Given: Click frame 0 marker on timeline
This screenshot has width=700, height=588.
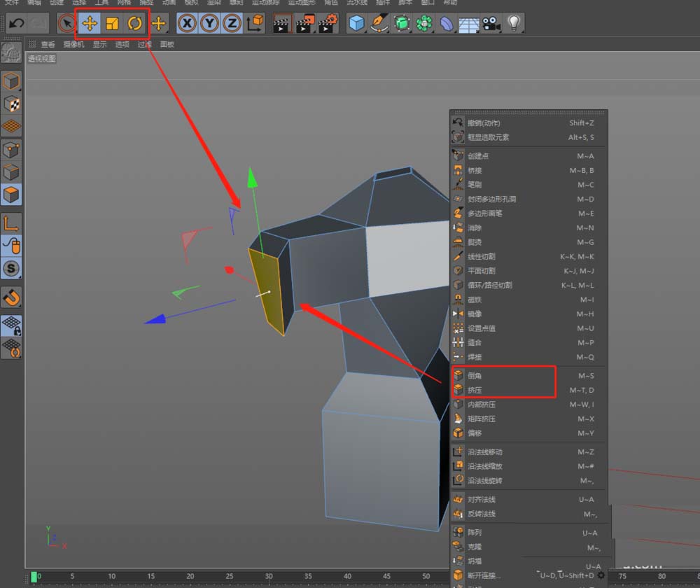Looking at the screenshot, I should click(35, 577).
